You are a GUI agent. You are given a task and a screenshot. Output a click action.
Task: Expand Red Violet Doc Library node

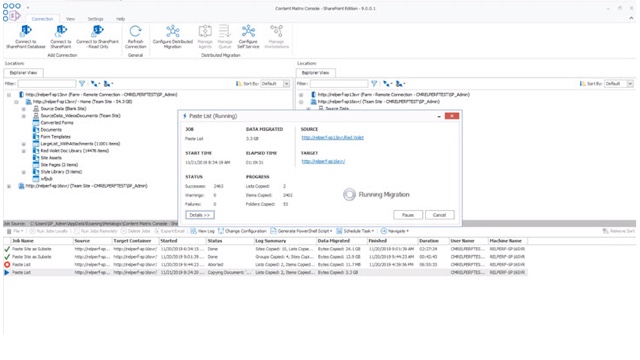click(x=24, y=151)
